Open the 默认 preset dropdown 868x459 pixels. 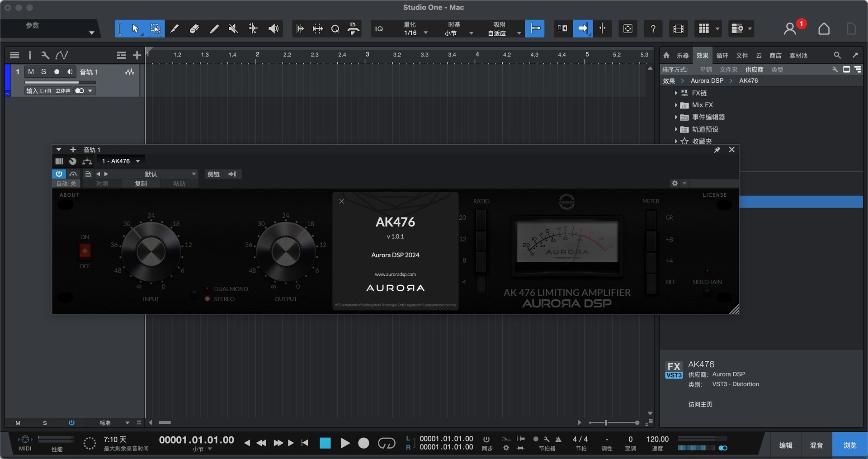point(154,174)
